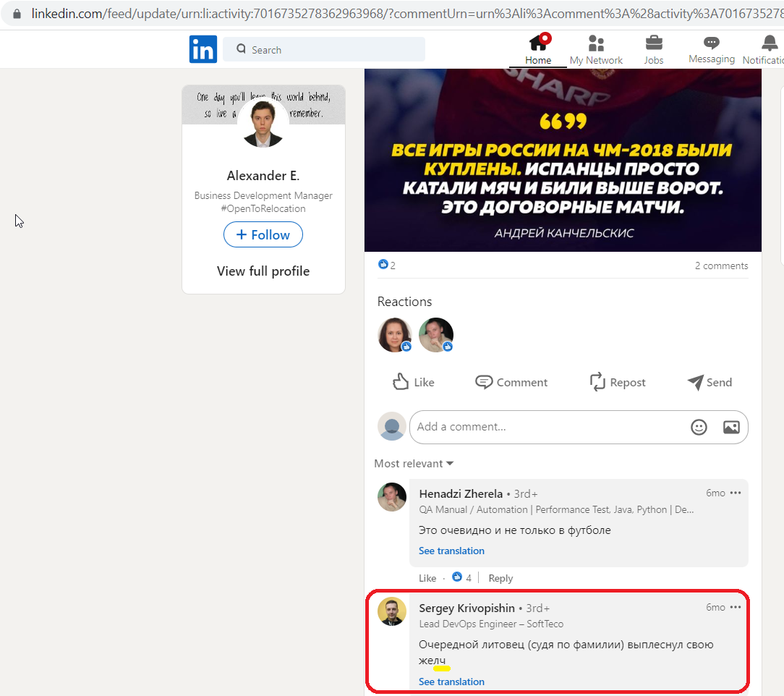Click the 'Reactions' heading
This screenshot has height=696, width=784.
[404, 302]
